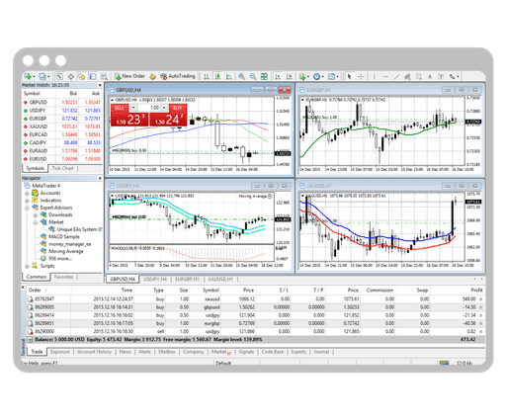Viewport: 506px width, 420px height.
Task: Select the Crosshair cursor tool
Action: pyautogui.click(x=361, y=76)
